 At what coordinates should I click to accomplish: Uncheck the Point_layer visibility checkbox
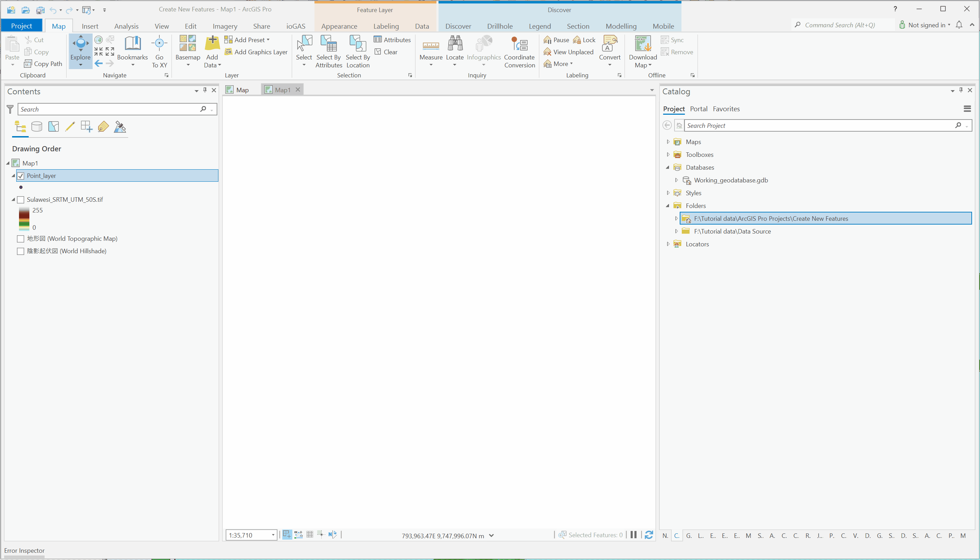click(x=21, y=176)
